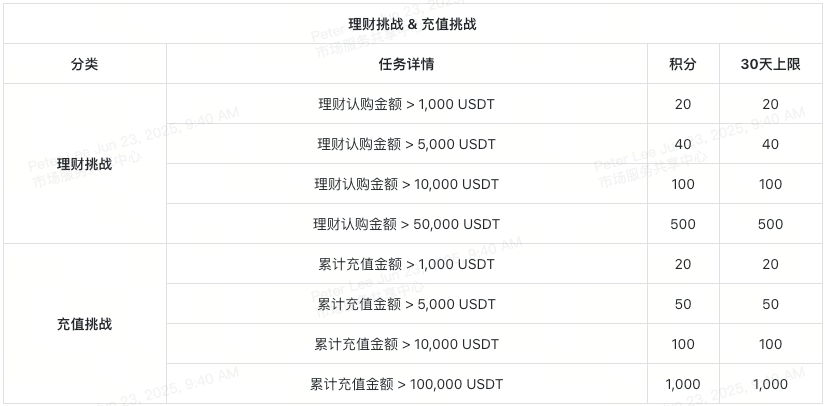Image resolution: width=825 pixels, height=406 pixels.
Task: Click 理财认购金额 > 10,000 USDT task
Action: pos(406,184)
